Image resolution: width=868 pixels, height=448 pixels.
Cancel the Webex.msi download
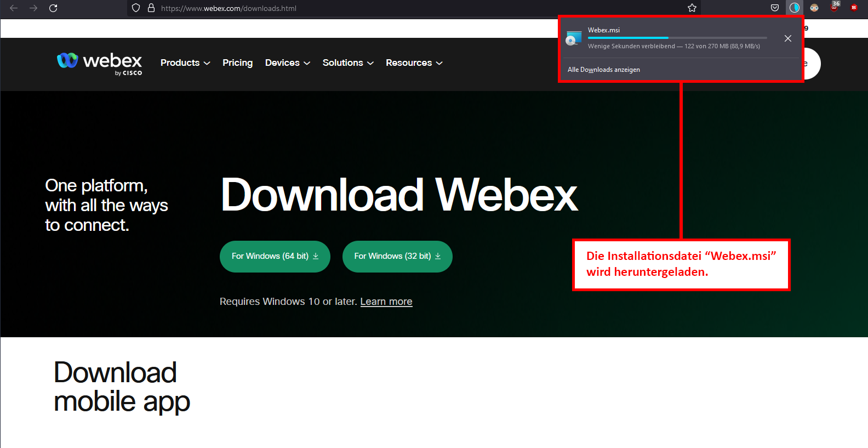(x=788, y=38)
